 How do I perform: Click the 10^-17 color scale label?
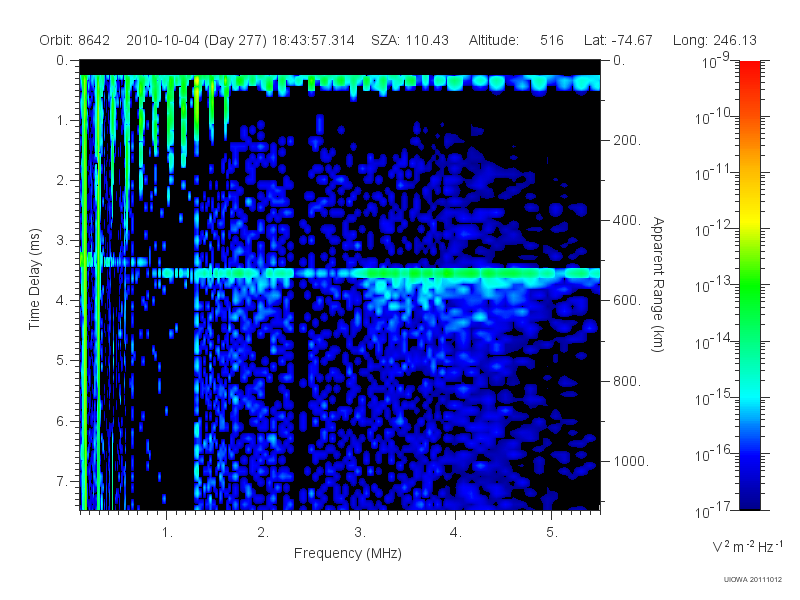[714, 510]
